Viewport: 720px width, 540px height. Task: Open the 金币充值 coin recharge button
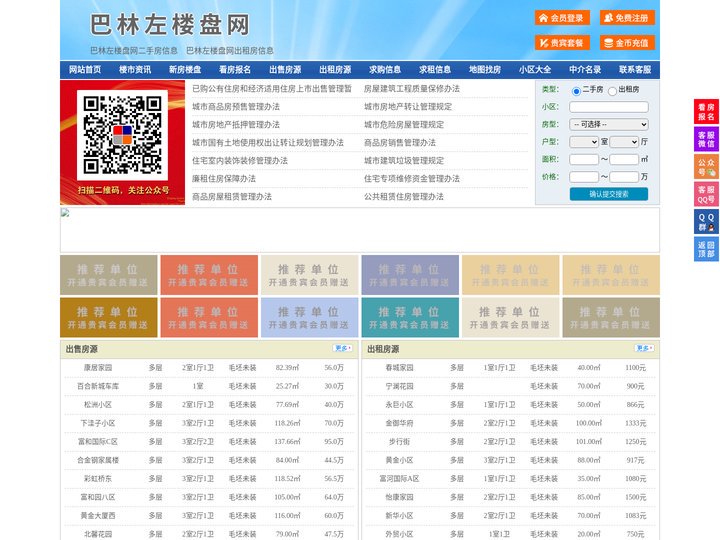point(627,43)
